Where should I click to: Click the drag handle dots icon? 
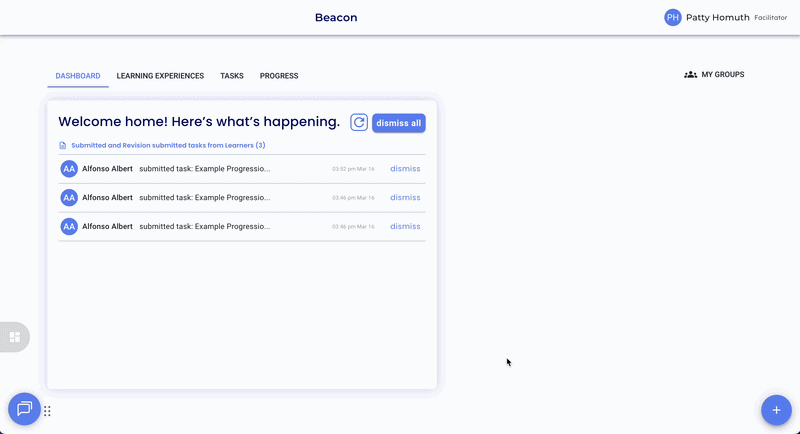tap(47, 411)
